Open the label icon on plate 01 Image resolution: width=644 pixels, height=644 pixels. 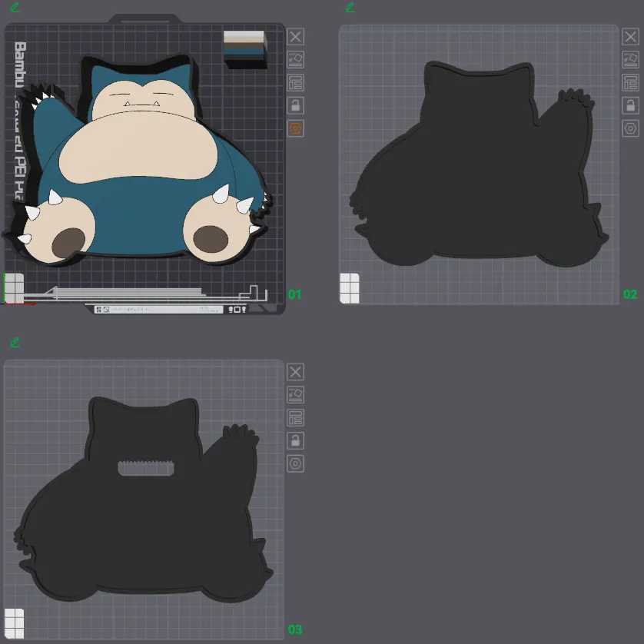click(295, 82)
